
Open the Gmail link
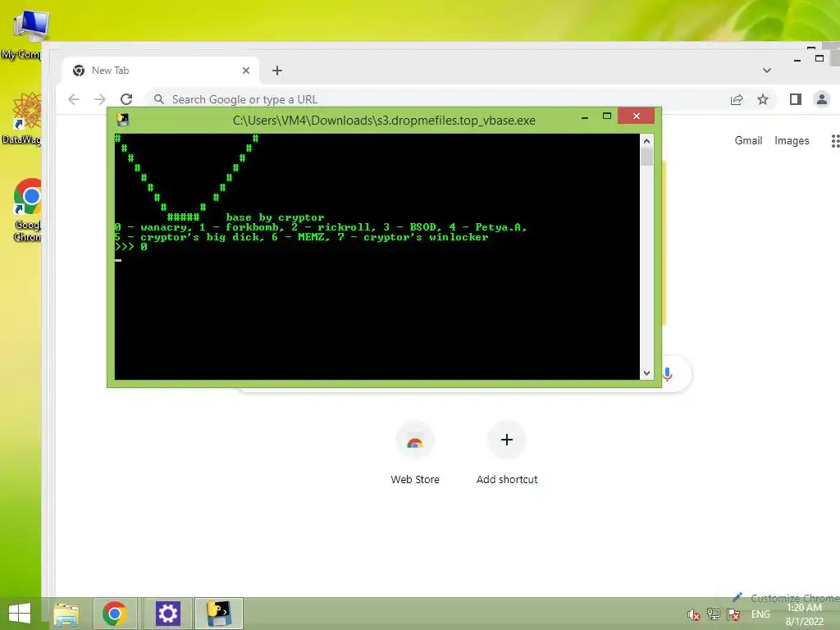[748, 140]
